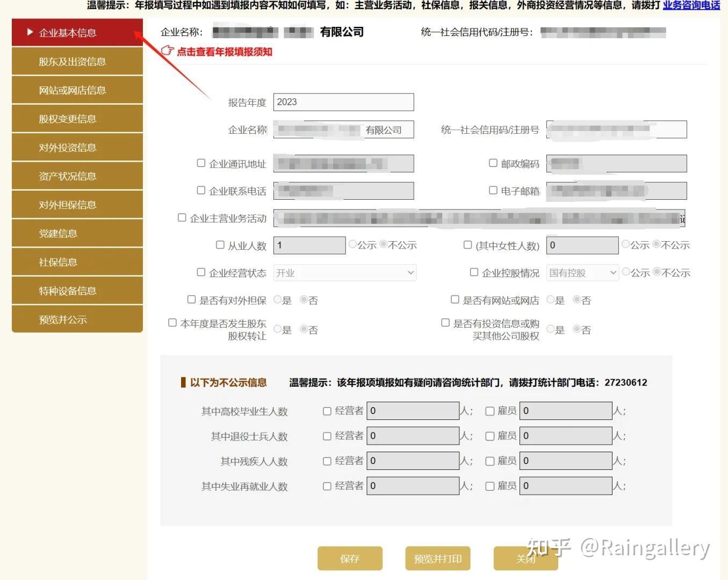Image resolution: width=728 pixels, height=580 pixels.
Task: Click the 企业通讯地址 input field
Action: [344, 164]
